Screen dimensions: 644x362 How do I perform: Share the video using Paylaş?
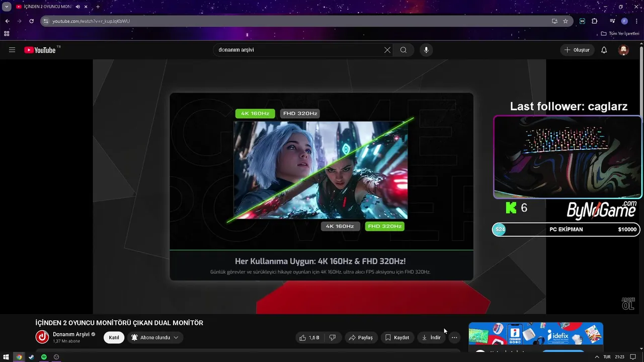click(361, 337)
